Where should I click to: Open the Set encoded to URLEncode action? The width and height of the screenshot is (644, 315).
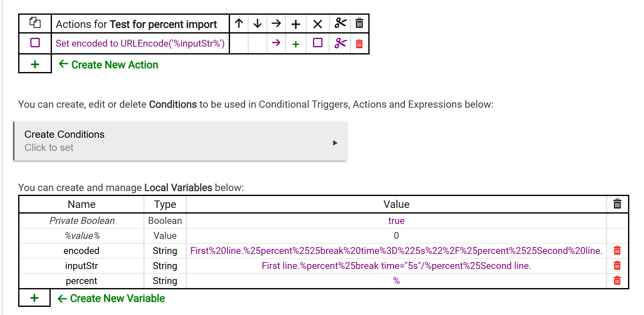pos(140,43)
